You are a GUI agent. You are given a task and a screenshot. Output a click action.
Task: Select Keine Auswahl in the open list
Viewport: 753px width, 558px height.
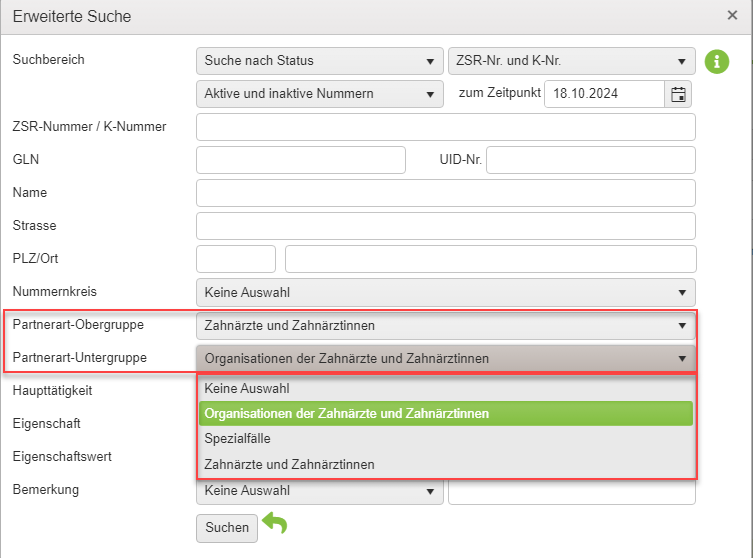pyautogui.click(x=446, y=388)
